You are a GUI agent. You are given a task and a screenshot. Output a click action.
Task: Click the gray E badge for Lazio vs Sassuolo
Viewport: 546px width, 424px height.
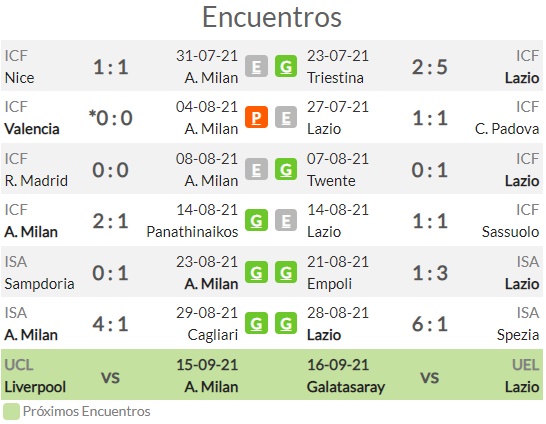pos(286,220)
